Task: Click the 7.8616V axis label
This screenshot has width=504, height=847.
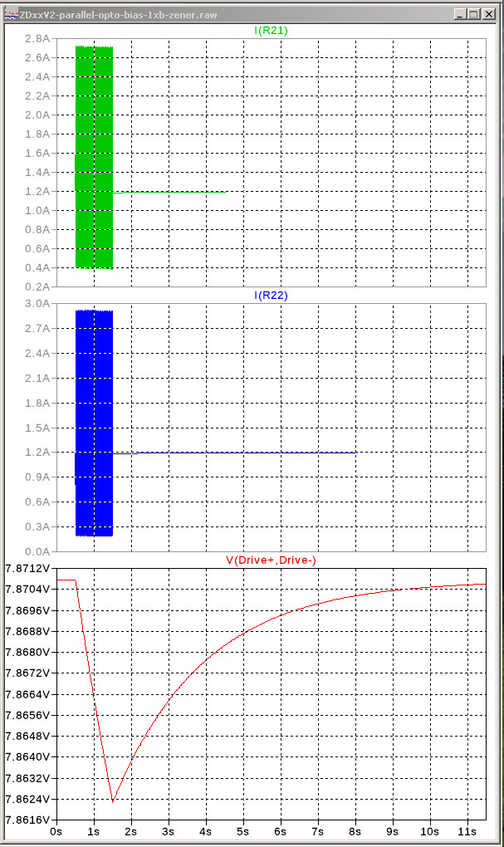Action: coord(27,820)
